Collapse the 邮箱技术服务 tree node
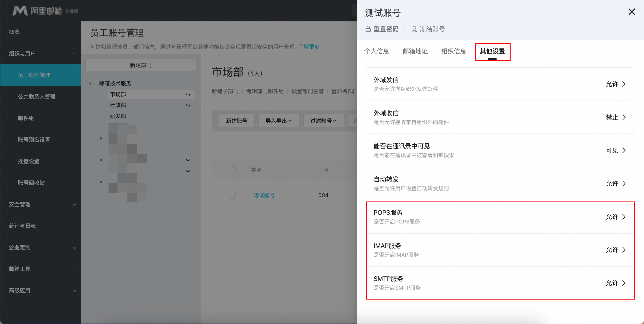Image resolution: width=644 pixels, height=324 pixels. point(91,83)
